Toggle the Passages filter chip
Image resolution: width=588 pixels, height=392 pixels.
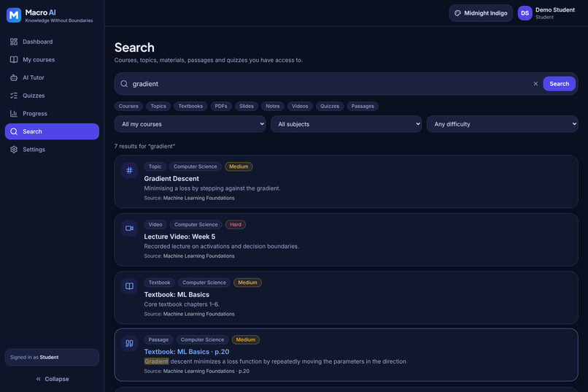pyautogui.click(x=363, y=106)
